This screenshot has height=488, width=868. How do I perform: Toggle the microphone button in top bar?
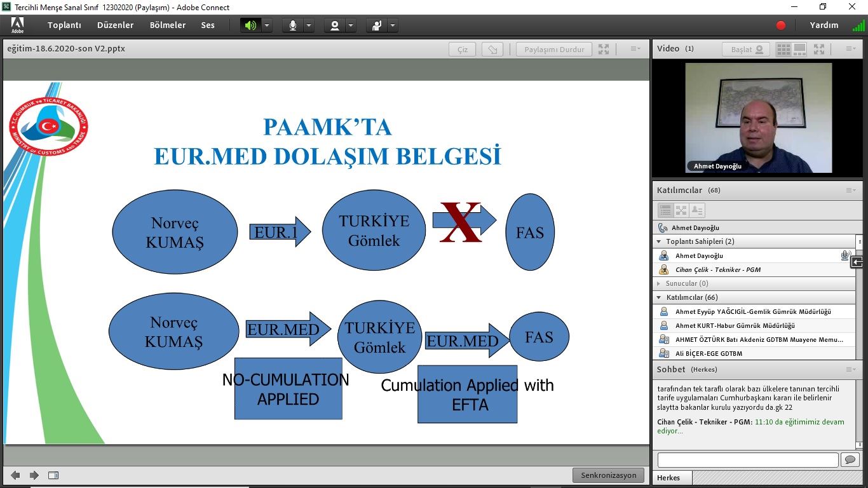point(293,25)
